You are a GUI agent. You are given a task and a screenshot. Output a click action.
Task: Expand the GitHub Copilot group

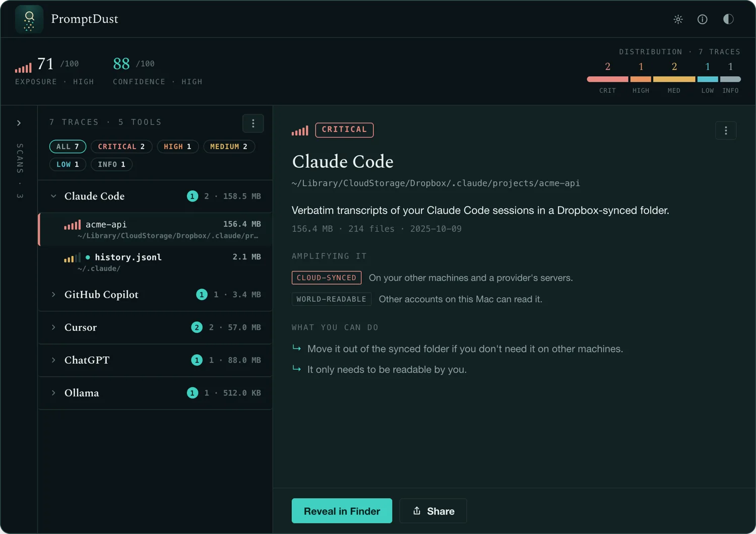53,294
